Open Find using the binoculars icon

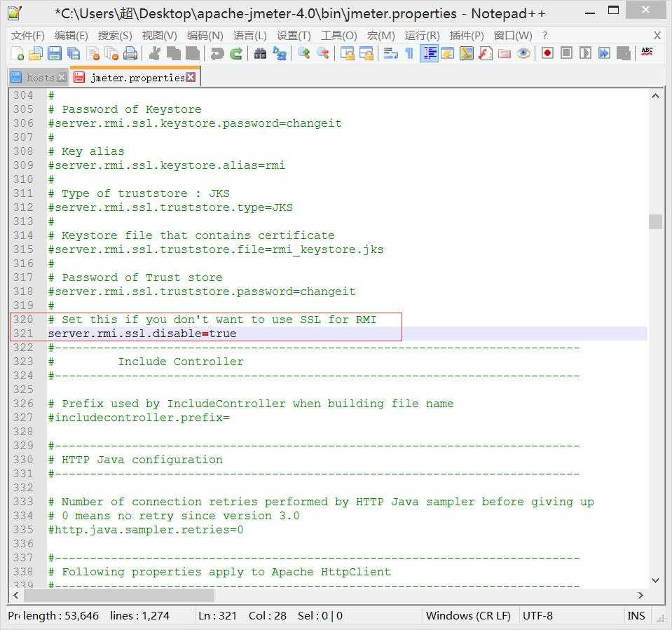coord(260,53)
